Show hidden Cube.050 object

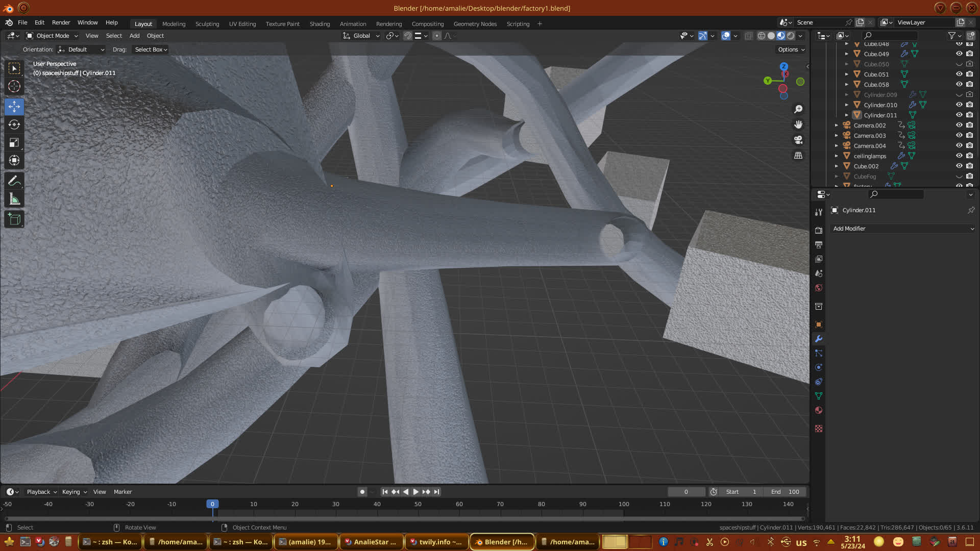pyautogui.click(x=959, y=64)
